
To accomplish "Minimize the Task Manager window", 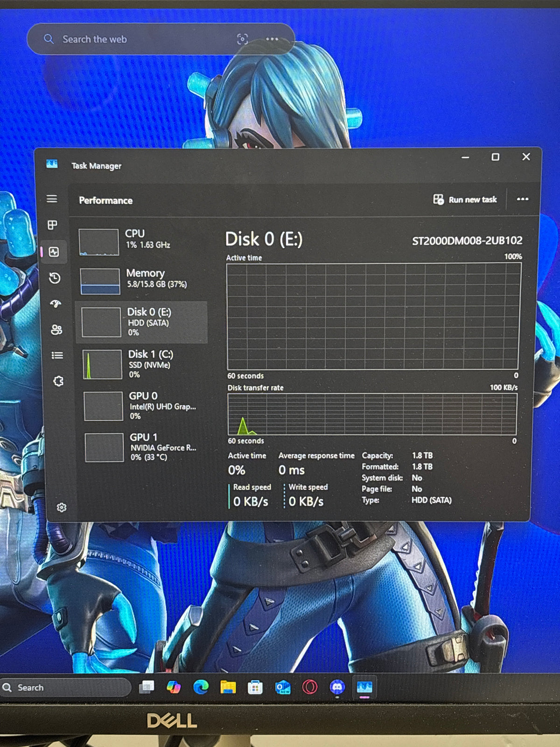I will [465, 157].
